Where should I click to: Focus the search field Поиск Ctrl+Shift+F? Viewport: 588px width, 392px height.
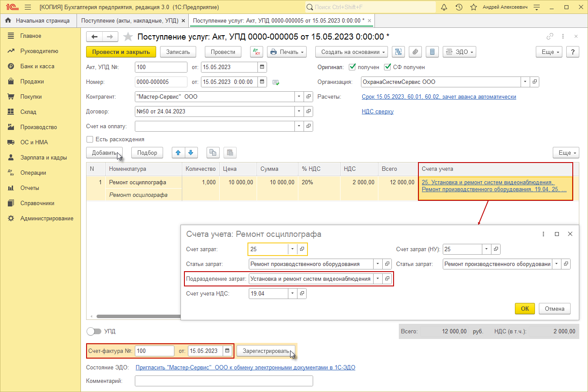[370, 7]
